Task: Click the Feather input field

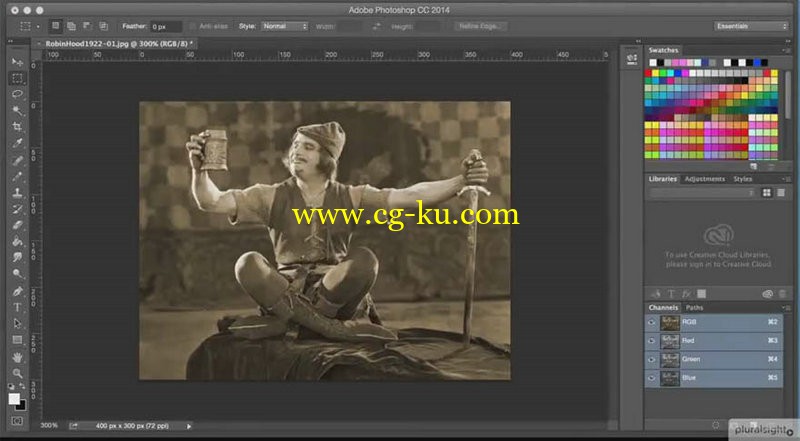Action: (166, 27)
